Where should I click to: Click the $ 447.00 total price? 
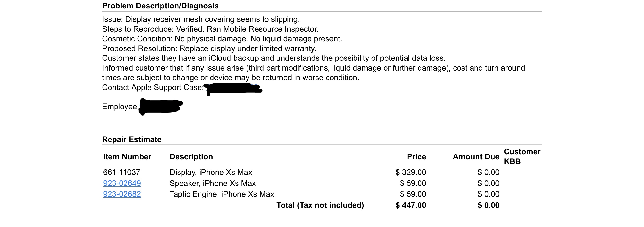pyautogui.click(x=411, y=205)
